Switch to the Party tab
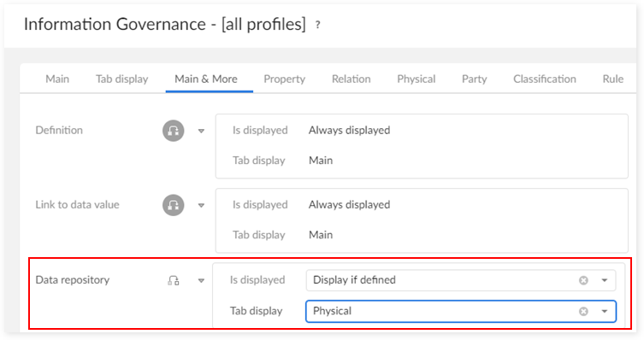This screenshot has height=340, width=644. (475, 79)
